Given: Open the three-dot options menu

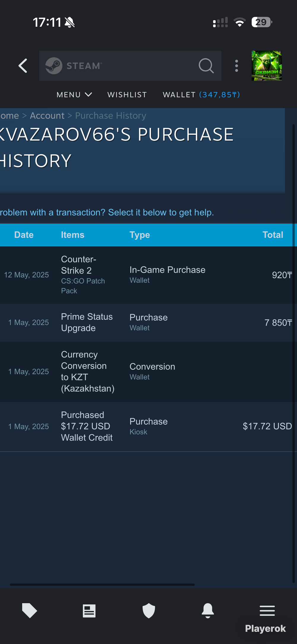Looking at the screenshot, I should (236, 66).
